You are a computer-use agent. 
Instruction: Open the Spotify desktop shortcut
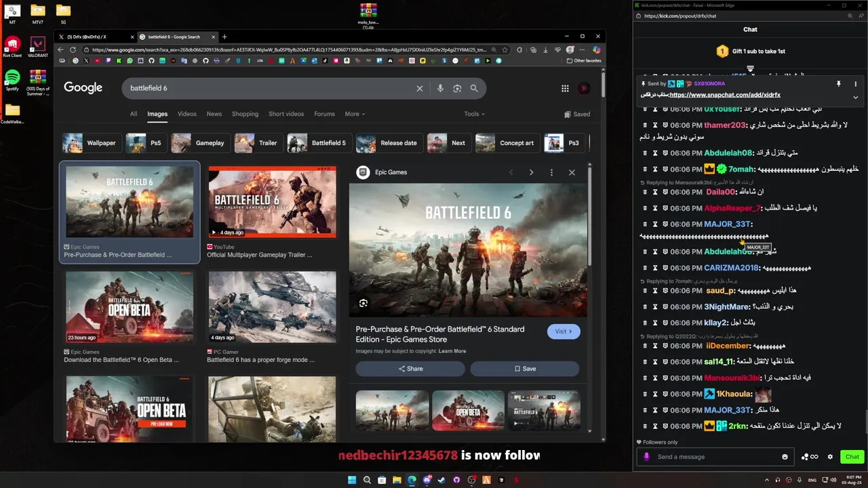click(12, 79)
